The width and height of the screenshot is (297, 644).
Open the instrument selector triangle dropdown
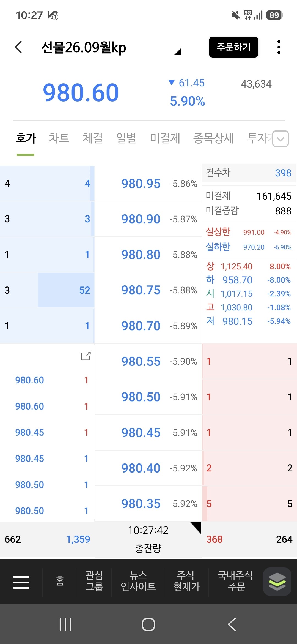pyautogui.click(x=178, y=51)
